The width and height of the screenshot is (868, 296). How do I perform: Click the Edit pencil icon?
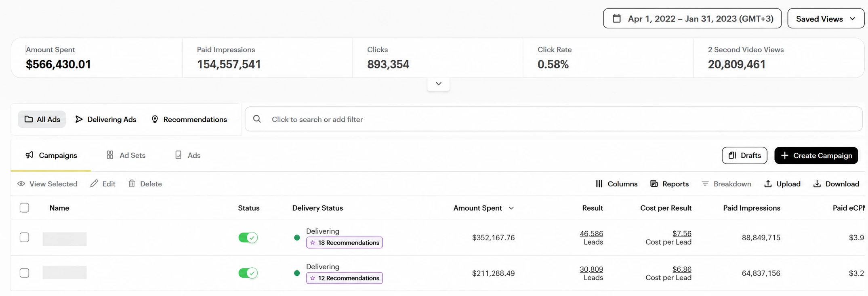(94, 184)
